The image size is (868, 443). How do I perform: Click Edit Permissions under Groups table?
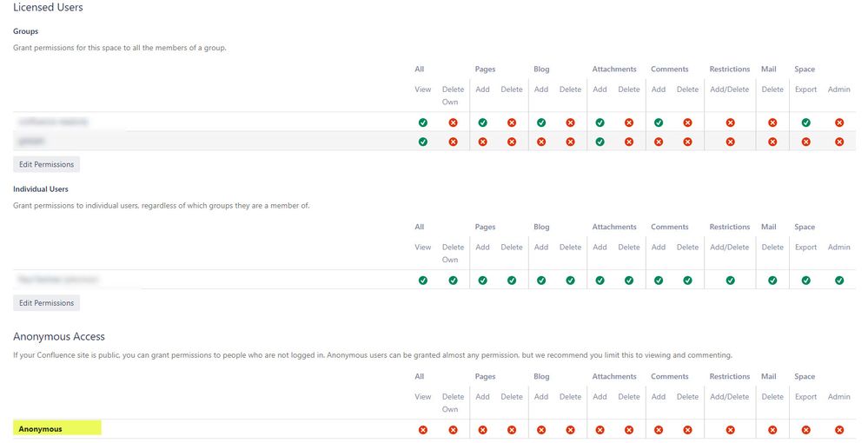(x=47, y=164)
